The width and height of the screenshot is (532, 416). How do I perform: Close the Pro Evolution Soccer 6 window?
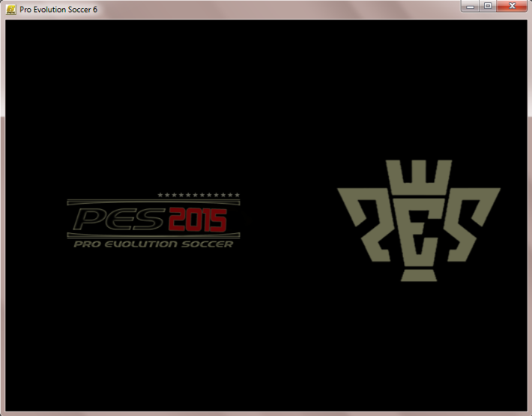[x=512, y=6]
